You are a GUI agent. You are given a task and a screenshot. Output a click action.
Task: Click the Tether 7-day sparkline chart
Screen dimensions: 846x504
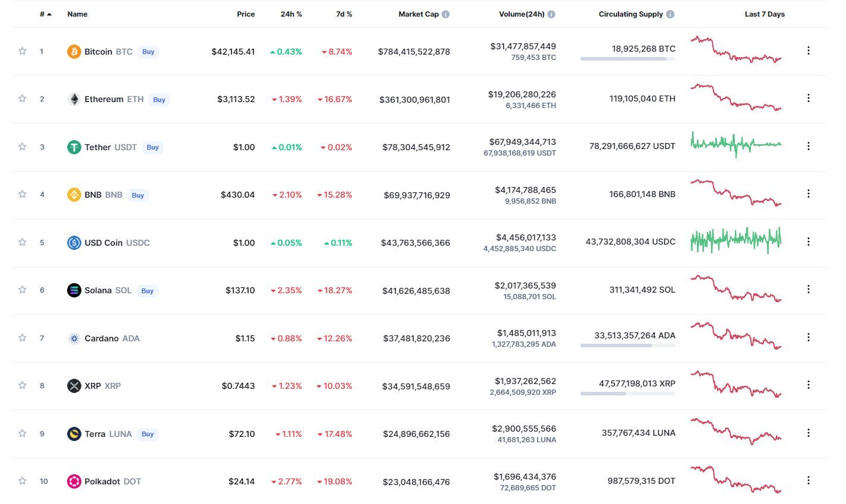735,144
